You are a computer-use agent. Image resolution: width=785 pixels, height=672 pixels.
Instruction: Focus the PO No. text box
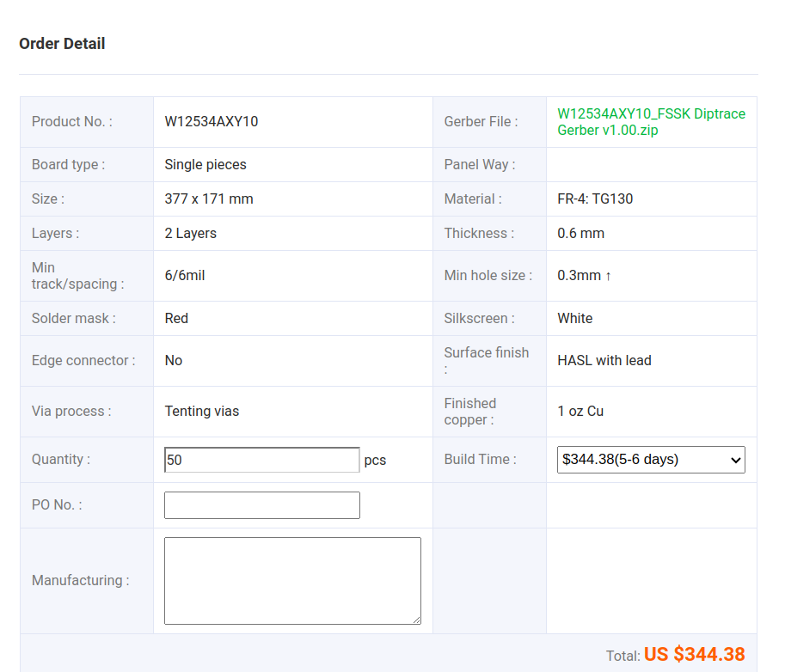261,505
